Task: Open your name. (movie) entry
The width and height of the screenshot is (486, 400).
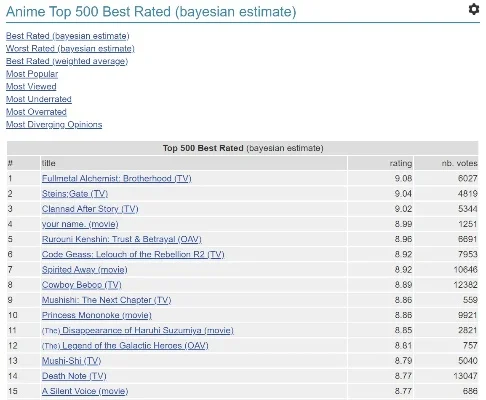Action: tap(80, 224)
